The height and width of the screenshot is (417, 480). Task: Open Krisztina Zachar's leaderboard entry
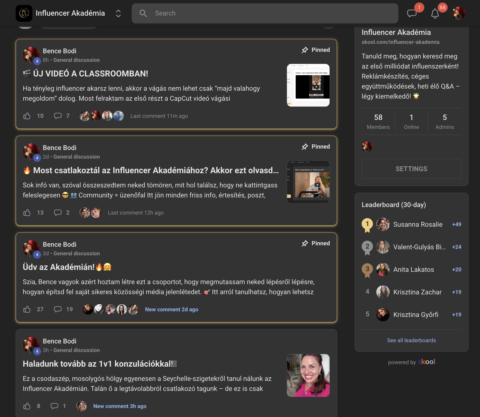[x=417, y=292]
